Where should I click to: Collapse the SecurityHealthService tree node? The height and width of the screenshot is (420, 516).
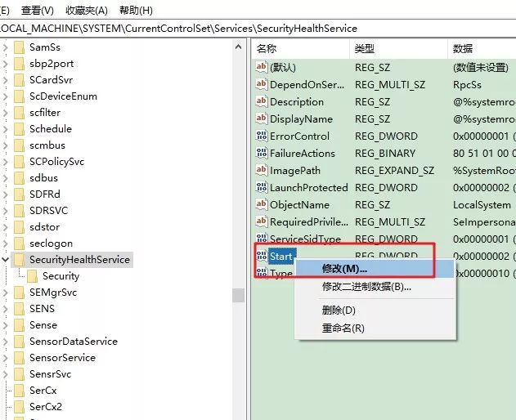6,260
